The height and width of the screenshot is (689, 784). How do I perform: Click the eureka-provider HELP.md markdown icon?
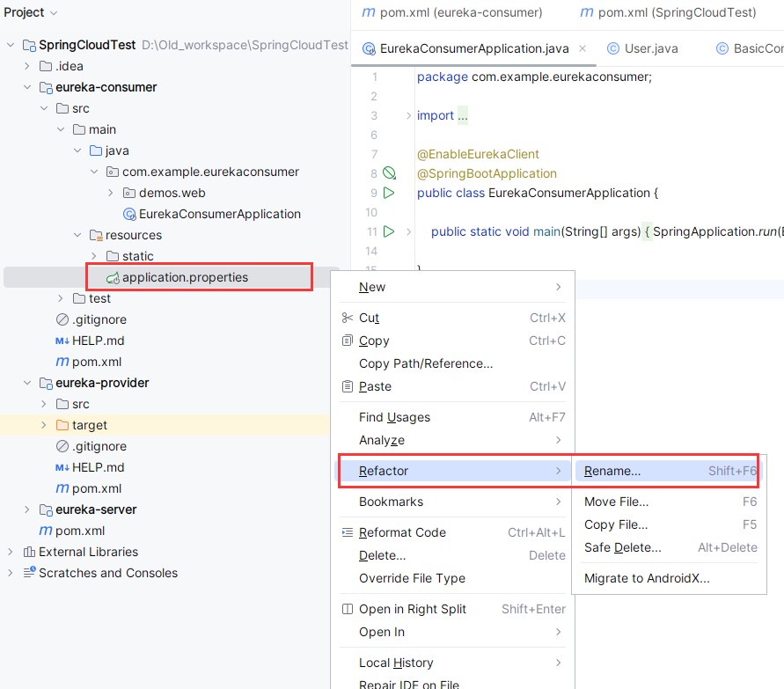[62, 467]
